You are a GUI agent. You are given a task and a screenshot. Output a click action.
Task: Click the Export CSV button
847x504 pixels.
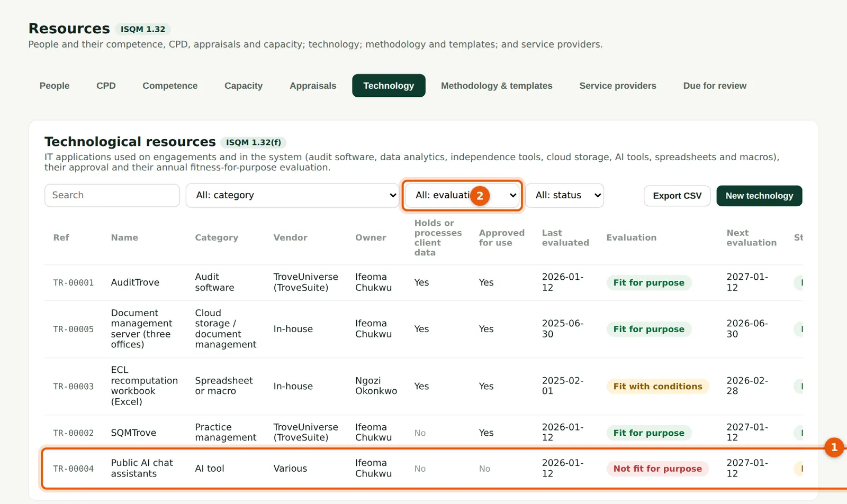677,196
